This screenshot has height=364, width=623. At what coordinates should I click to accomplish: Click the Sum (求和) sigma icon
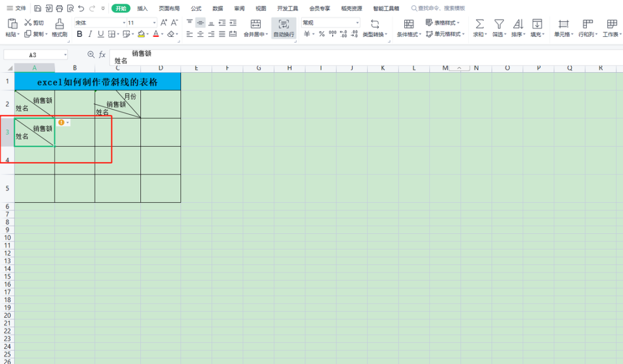[479, 24]
